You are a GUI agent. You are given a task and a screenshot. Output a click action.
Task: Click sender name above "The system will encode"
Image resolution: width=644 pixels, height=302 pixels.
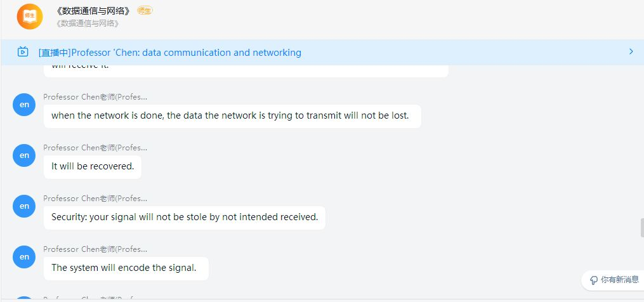pyautogui.click(x=95, y=249)
